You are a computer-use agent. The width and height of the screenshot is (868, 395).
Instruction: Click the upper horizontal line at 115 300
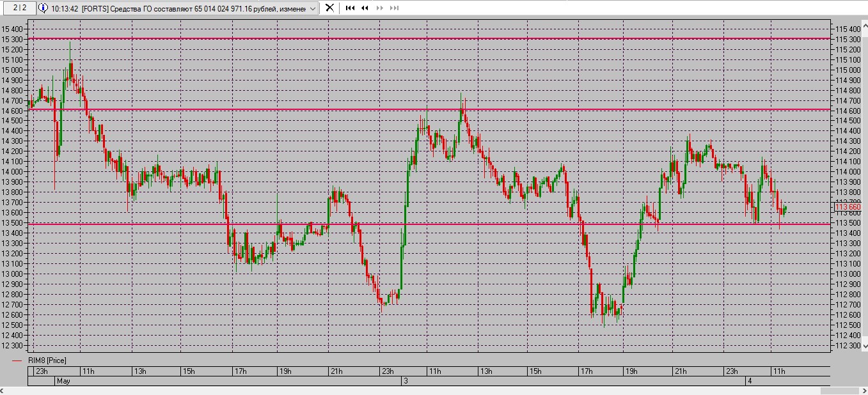(429, 39)
